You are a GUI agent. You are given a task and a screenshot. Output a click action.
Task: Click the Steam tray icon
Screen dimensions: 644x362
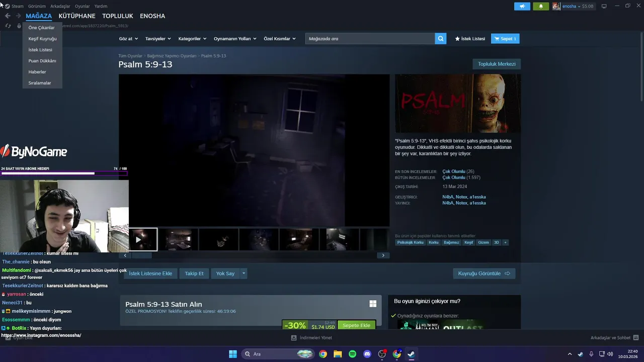pos(580,354)
